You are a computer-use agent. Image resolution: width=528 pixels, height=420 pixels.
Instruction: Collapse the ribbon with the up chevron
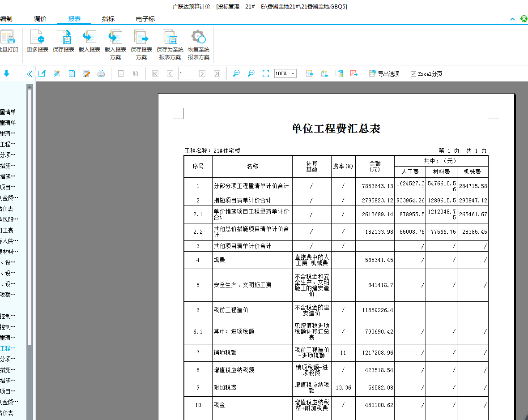[x=512, y=19]
